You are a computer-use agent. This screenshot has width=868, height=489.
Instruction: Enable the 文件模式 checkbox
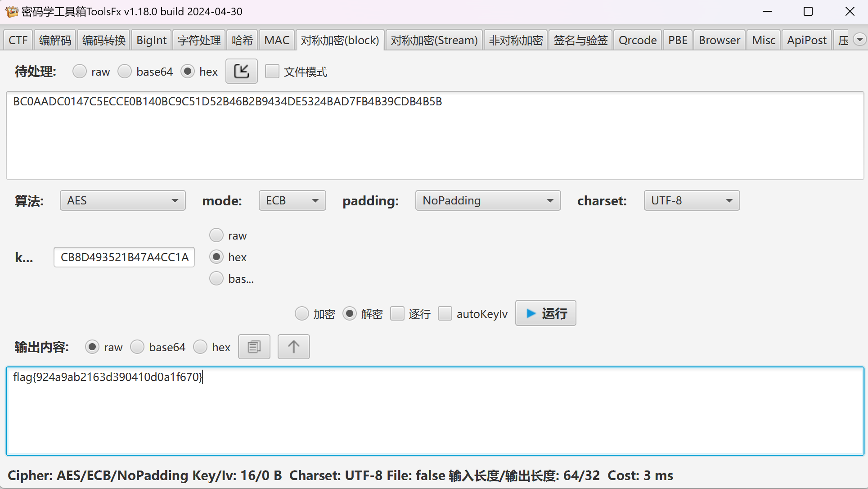tap(272, 72)
